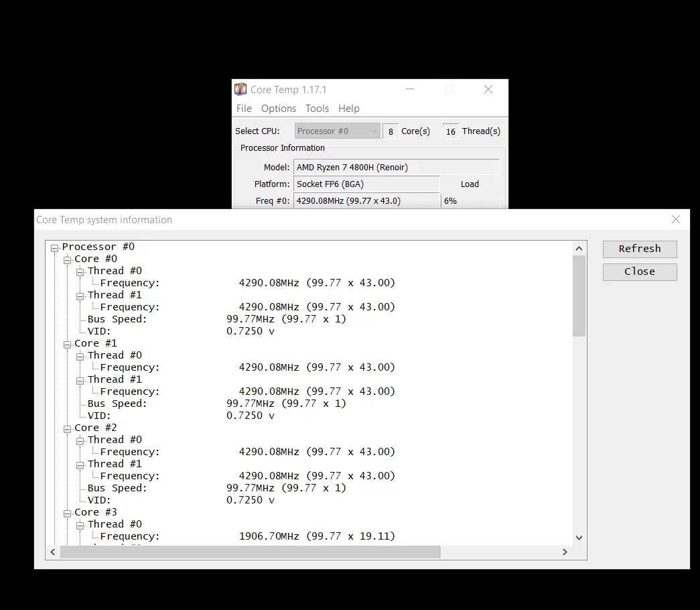Collapse the Core #0 tree node
700x610 pixels.
click(67, 260)
